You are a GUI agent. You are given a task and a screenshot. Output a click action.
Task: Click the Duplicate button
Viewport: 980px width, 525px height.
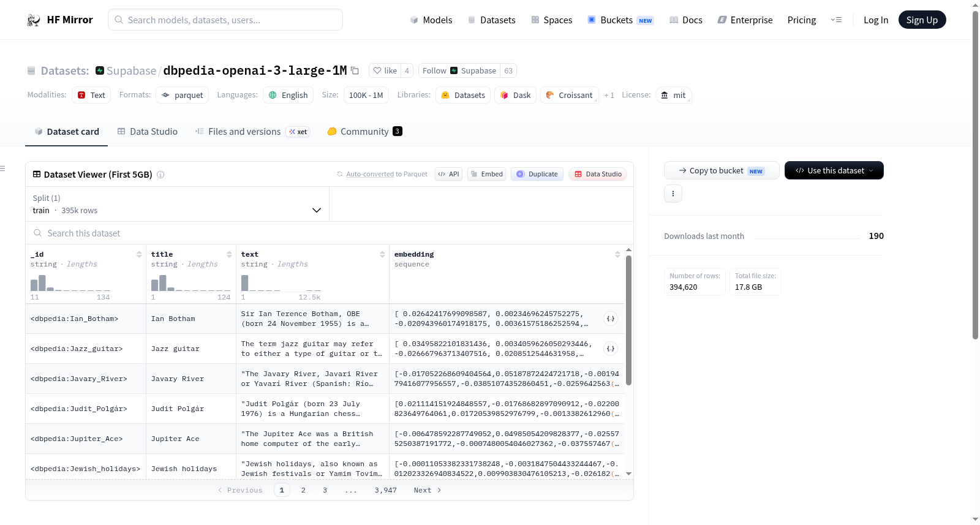click(537, 174)
